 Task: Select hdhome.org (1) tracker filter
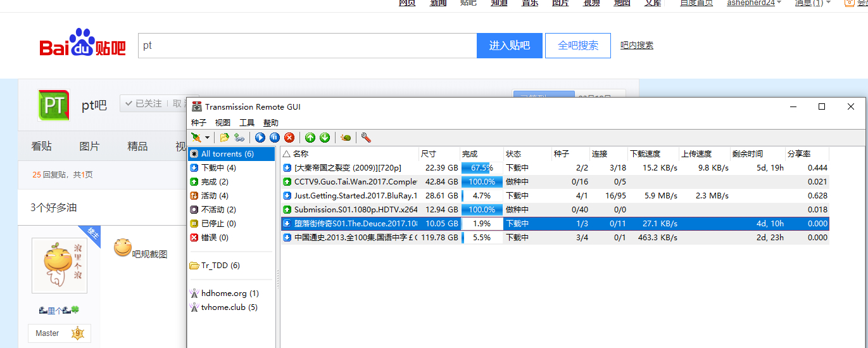click(232, 293)
